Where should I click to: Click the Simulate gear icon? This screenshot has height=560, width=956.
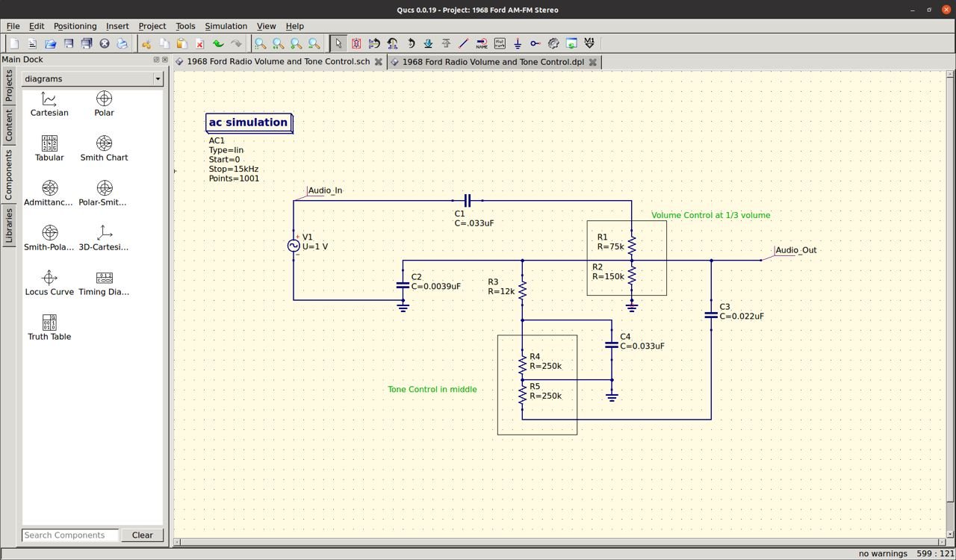(553, 43)
